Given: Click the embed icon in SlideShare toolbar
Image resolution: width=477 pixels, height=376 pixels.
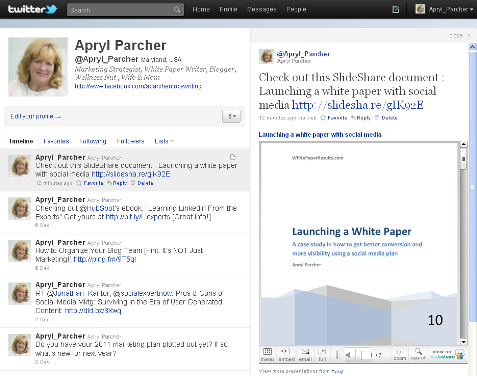Looking at the screenshot, I should click(x=286, y=354).
